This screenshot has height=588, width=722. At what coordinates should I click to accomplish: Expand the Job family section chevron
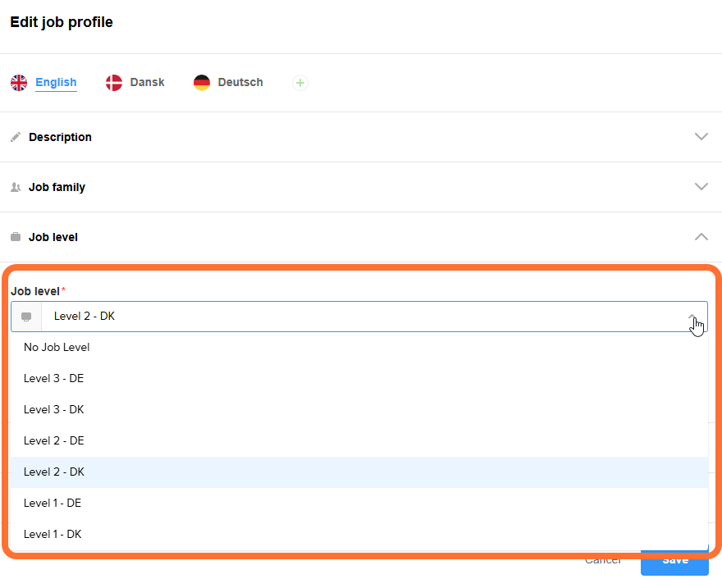(x=701, y=187)
